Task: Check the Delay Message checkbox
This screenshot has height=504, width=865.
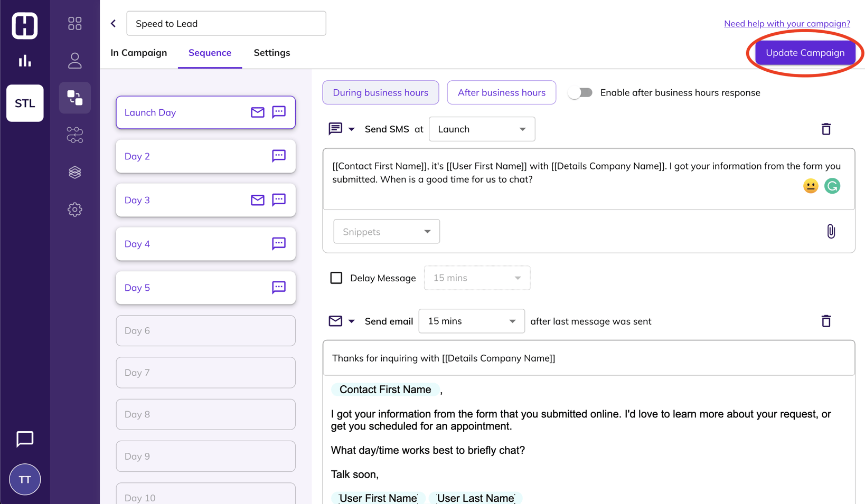Action: (336, 278)
